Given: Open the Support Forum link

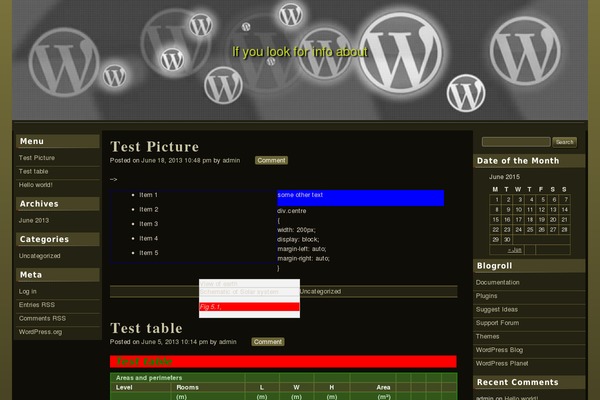Looking at the screenshot, I should coord(497,323).
